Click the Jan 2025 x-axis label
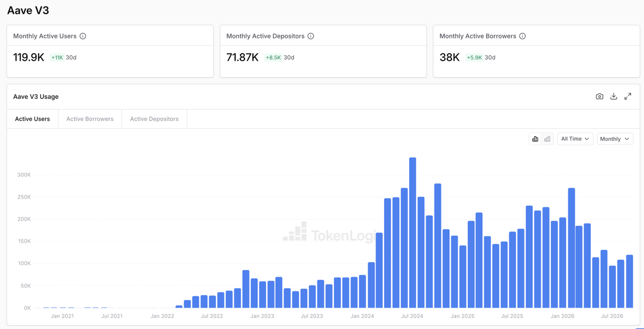Image resolution: width=644 pixels, height=329 pixels. coord(462,316)
